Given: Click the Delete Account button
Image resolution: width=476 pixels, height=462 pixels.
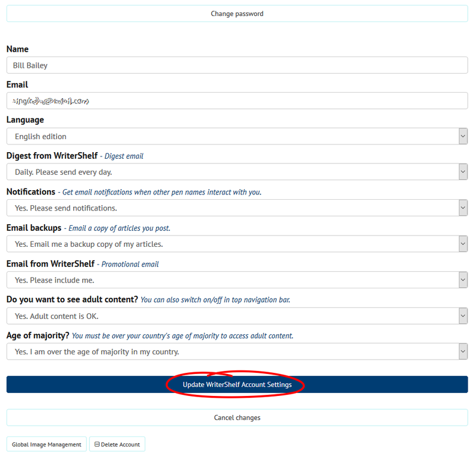Looking at the screenshot, I should tap(117, 444).
